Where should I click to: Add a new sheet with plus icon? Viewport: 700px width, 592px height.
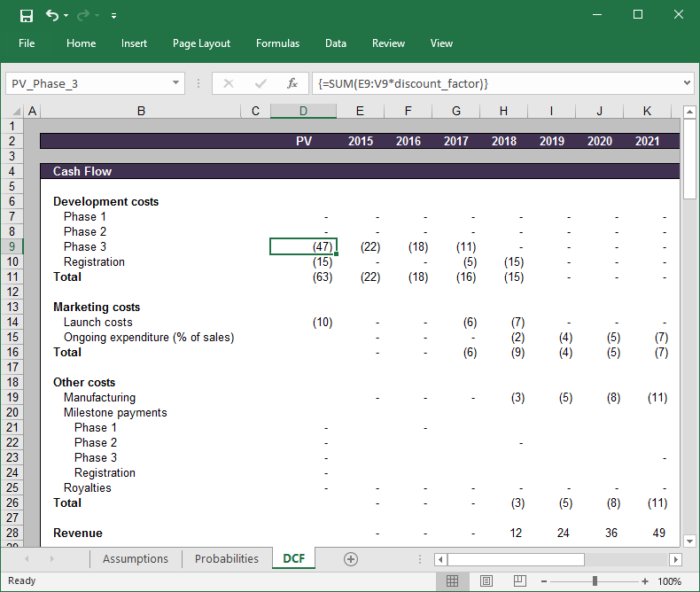(351, 559)
